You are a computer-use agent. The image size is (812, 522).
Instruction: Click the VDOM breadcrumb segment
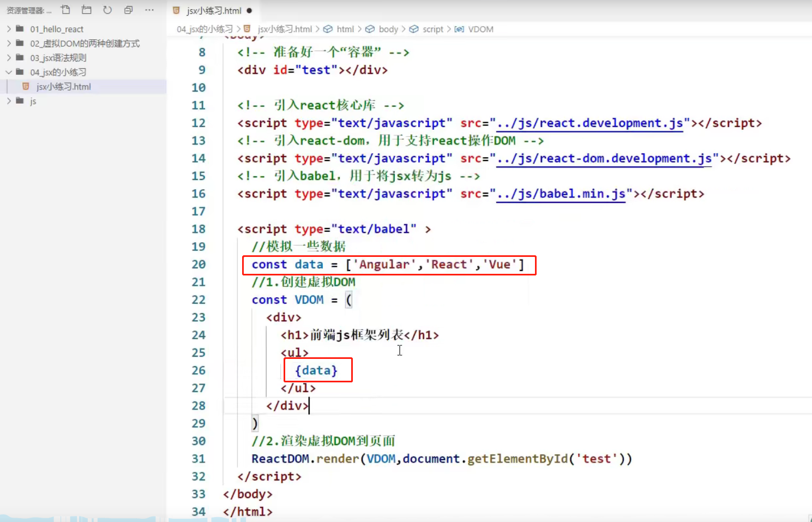coord(480,29)
